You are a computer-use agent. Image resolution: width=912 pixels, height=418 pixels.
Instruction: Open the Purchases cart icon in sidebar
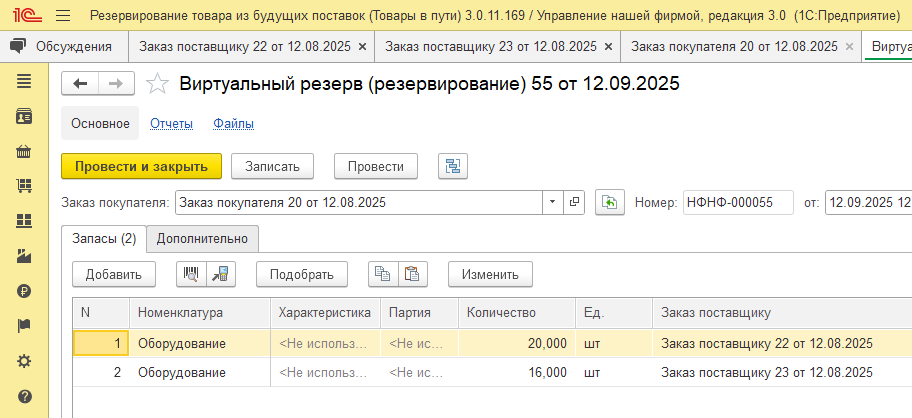(24, 186)
